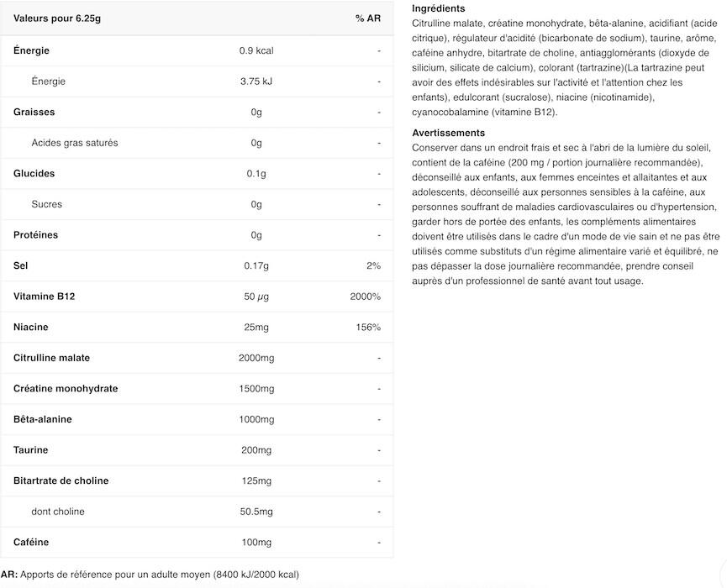
Task: Click the "Valeurs pour 6.25g" table header
Action: pos(50,18)
